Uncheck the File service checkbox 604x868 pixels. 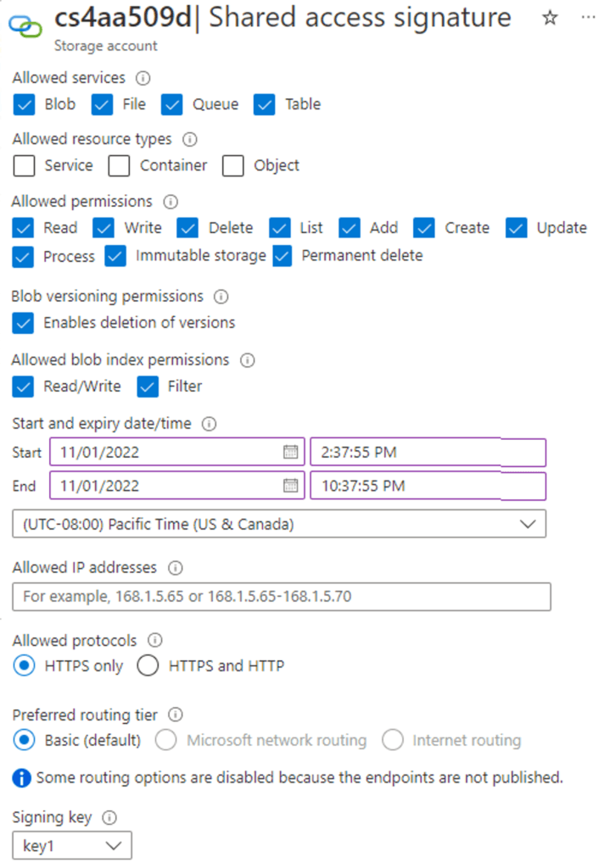pyautogui.click(x=102, y=104)
